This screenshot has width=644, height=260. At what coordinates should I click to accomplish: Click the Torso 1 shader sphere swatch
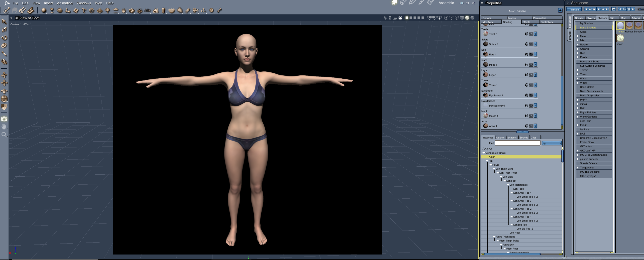click(x=486, y=85)
